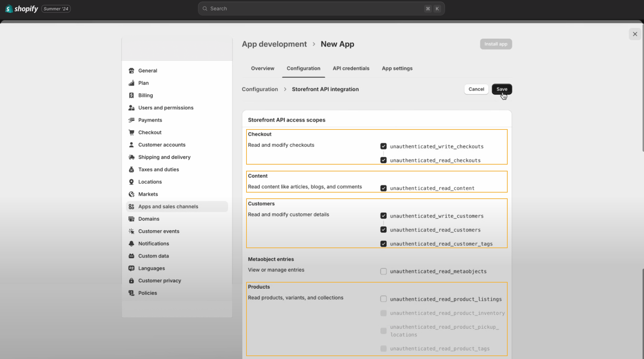Close the settings panel with X
Screen dimensions: 644x359
coord(635,34)
